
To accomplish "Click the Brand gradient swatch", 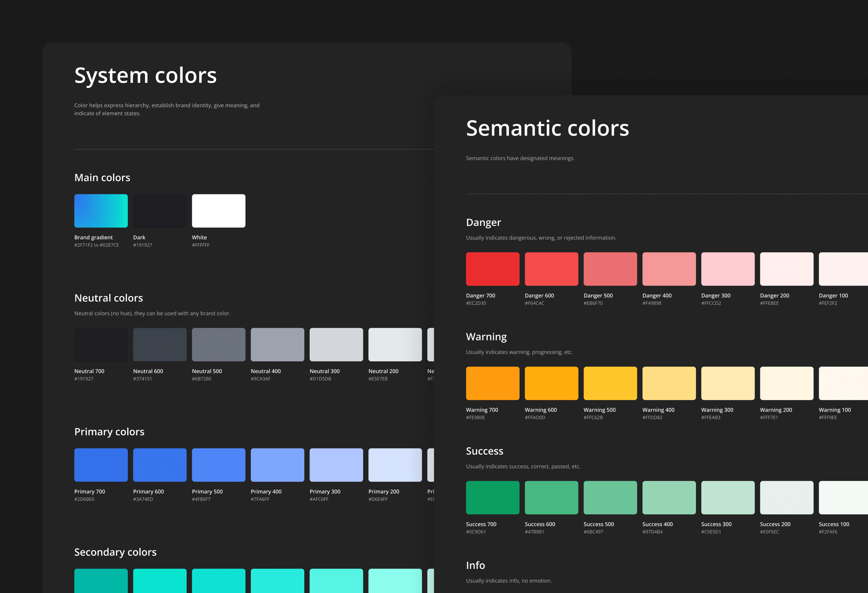I will pos(101,211).
